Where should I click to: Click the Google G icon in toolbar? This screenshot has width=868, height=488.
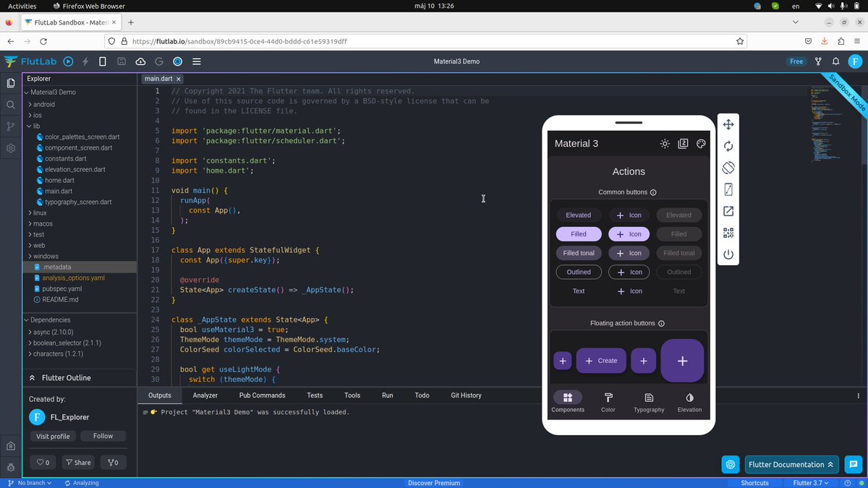pos(159,61)
